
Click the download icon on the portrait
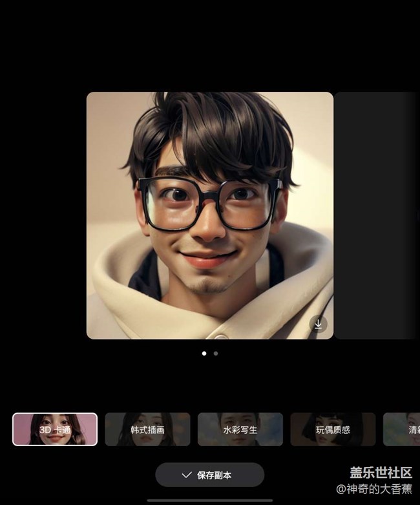coord(318,324)
